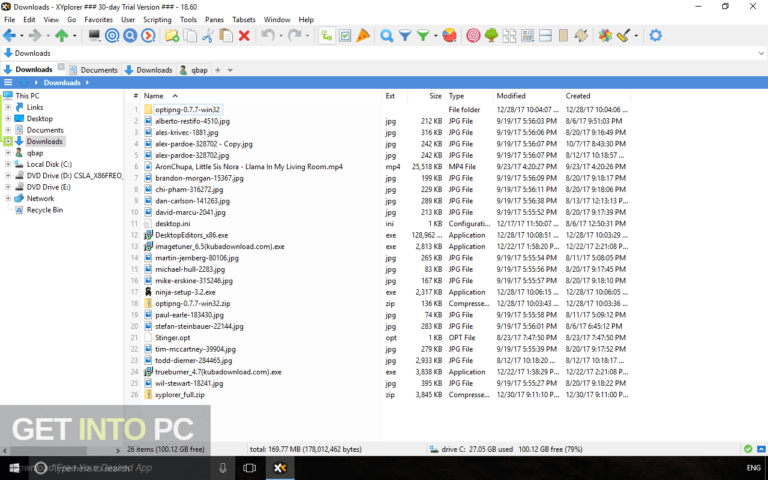Click the Copy pages toolbar icon
This screenshot has height=480, width=768.
(190, 35)
